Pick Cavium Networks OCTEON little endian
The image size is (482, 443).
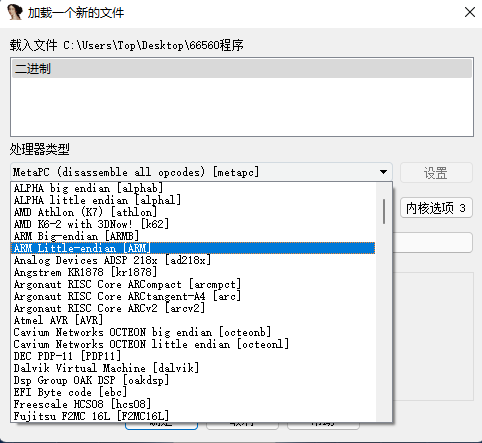[193, 344]
